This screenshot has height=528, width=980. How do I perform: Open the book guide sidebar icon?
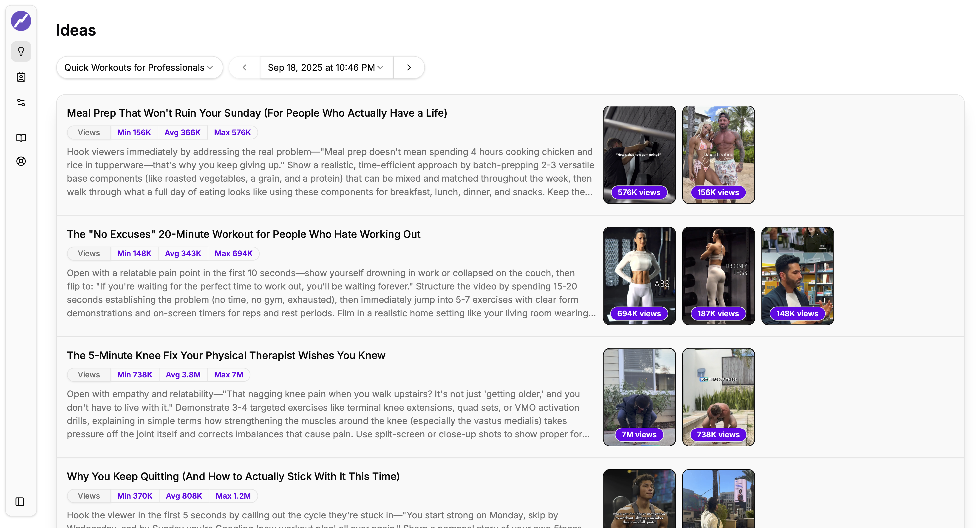(21, 138)
